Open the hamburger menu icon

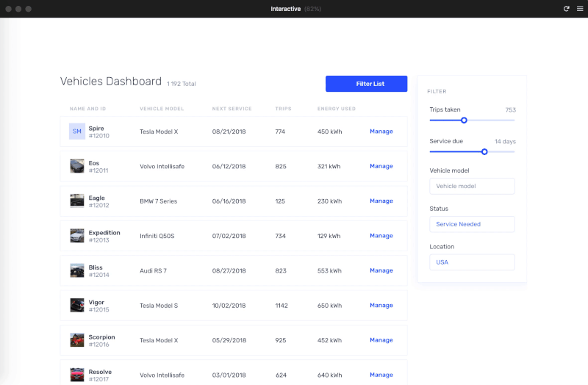(x=580, y=9)
